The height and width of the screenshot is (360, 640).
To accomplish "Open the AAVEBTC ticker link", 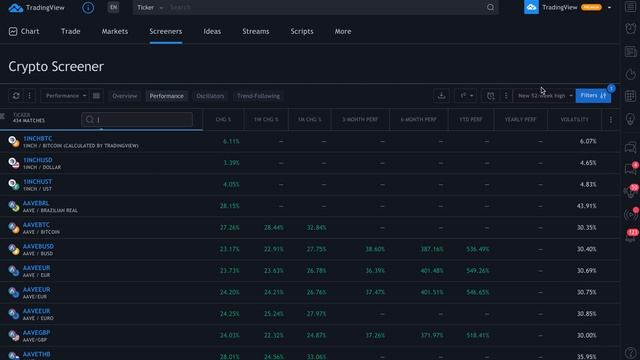I will 36,225.
